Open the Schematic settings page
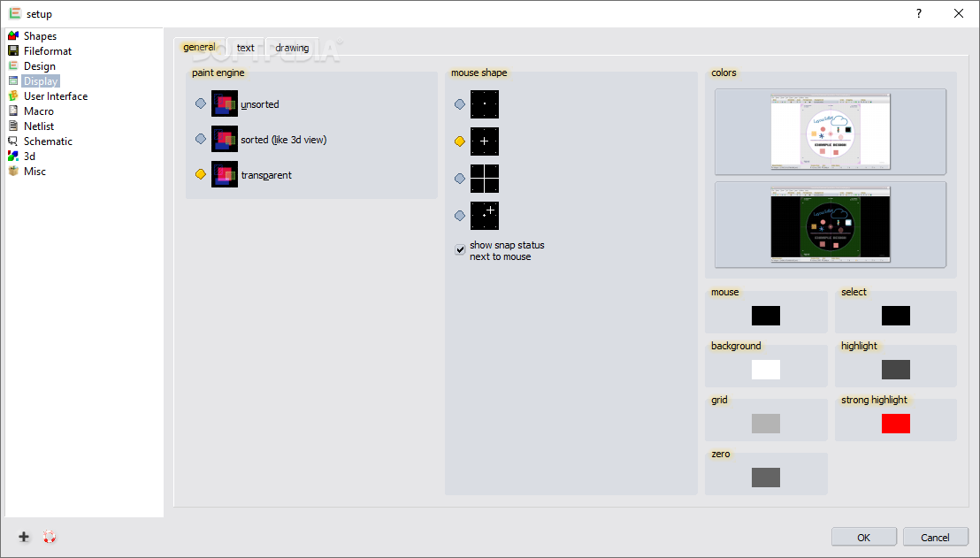This screenshot has width=980, height=558. click(48, 141)
